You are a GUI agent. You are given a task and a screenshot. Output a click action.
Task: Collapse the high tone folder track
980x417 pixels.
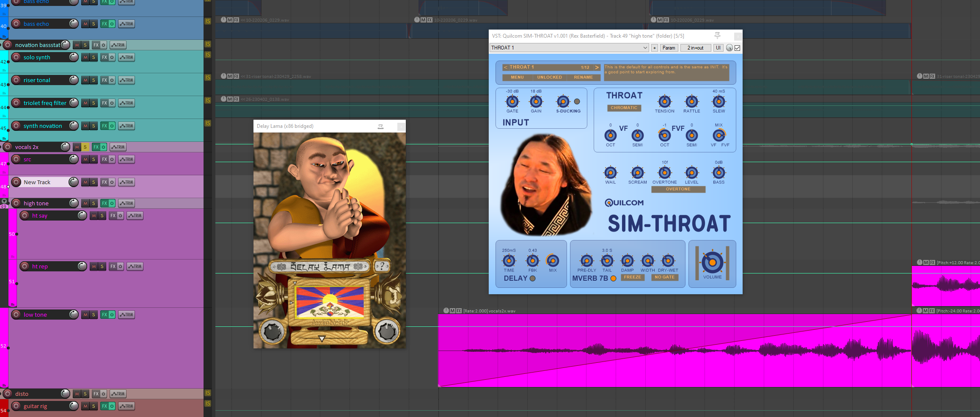coord(4,201)
